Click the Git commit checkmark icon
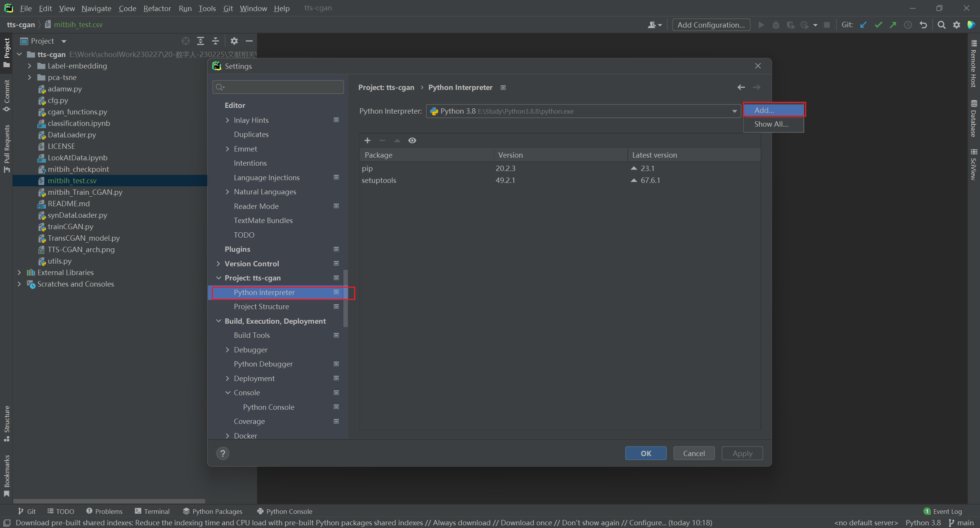This screenshot has height=528, width=980. click(879, 25)
